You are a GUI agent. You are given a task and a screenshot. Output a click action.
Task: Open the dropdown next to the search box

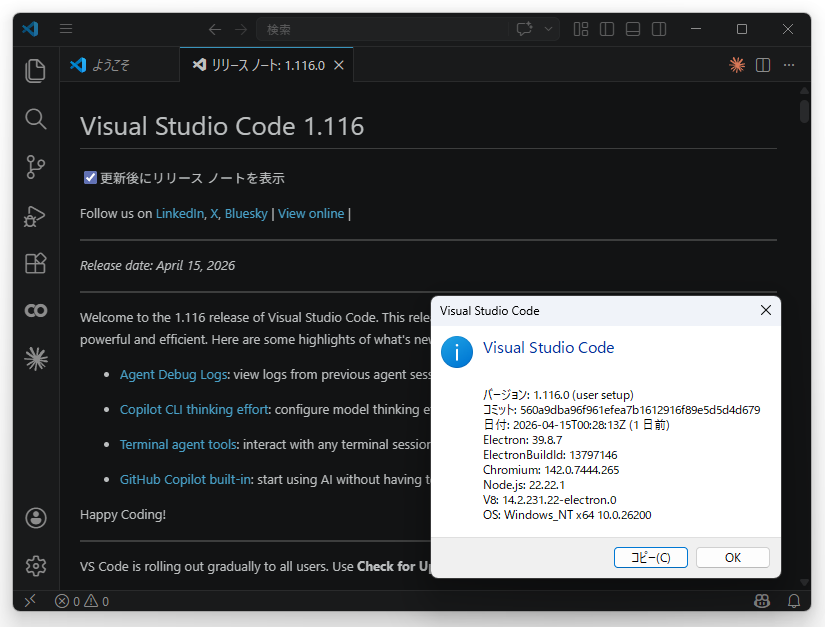(x=546, y=29)
